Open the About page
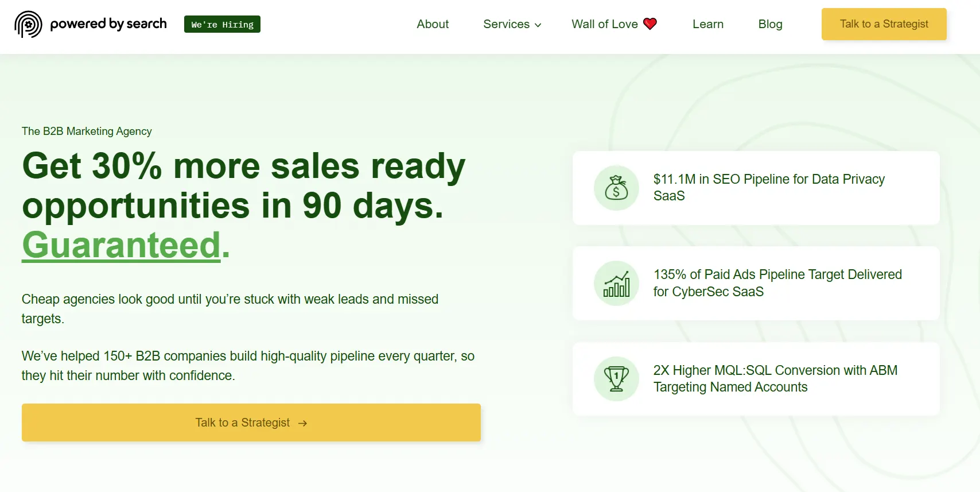The image size is (980, 492). 433,24
